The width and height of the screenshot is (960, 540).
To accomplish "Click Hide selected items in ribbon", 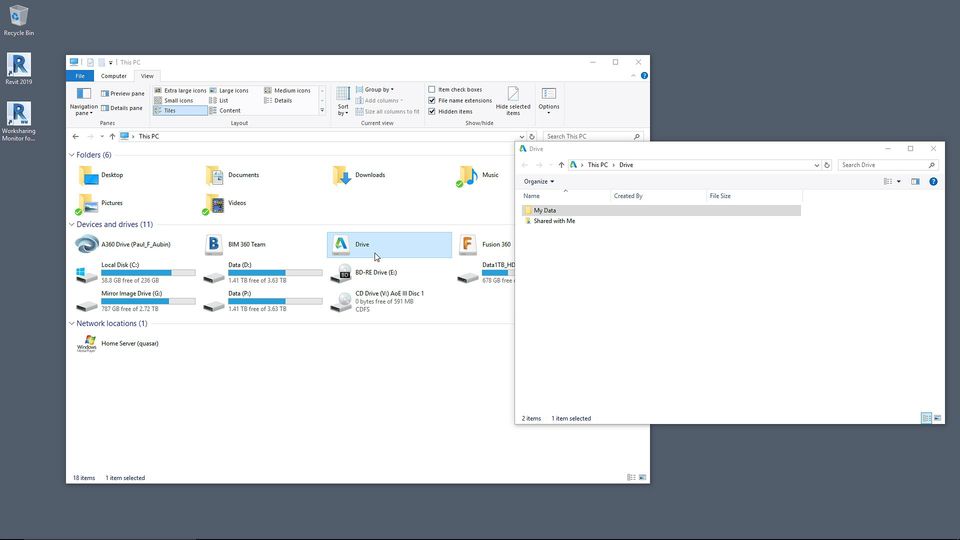I will [513, 101].
